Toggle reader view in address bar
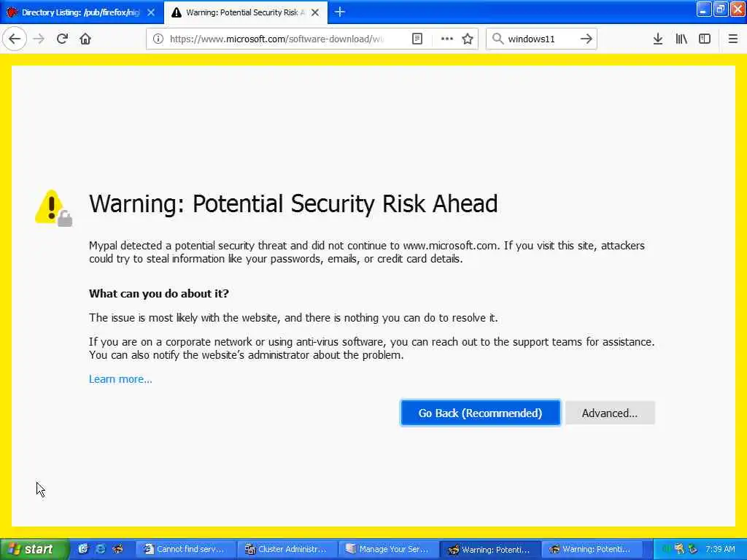Screen dimensions: 747x560 [417, 39]
